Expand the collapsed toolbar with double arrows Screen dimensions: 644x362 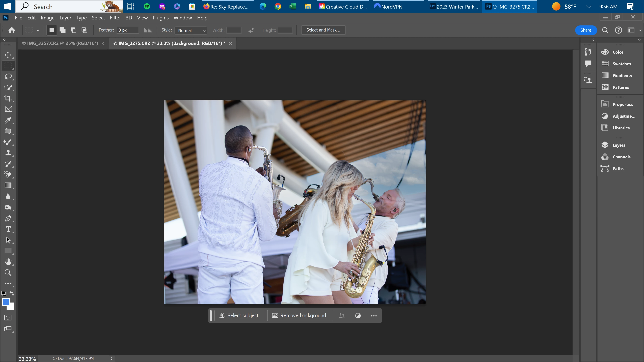pos(4,40)
